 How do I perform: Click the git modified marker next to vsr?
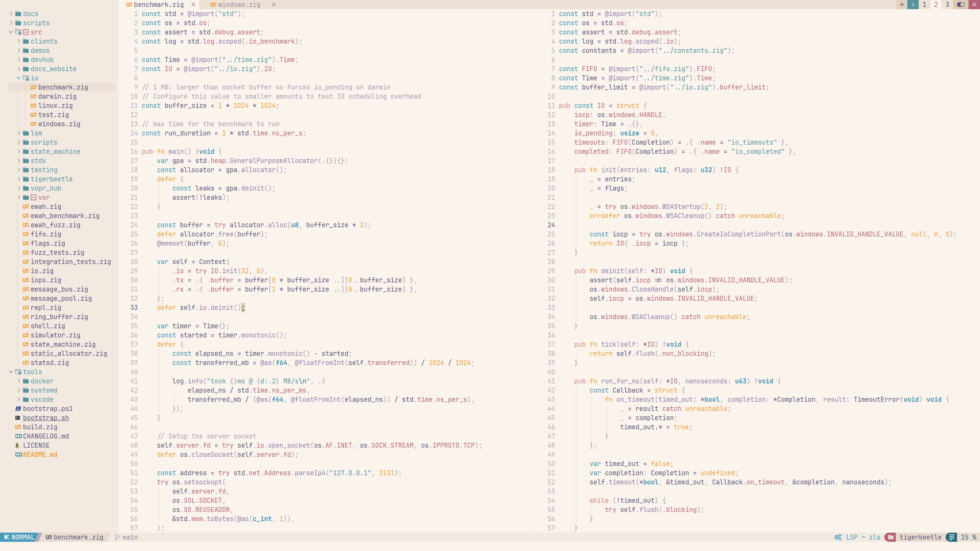(33, 197)
